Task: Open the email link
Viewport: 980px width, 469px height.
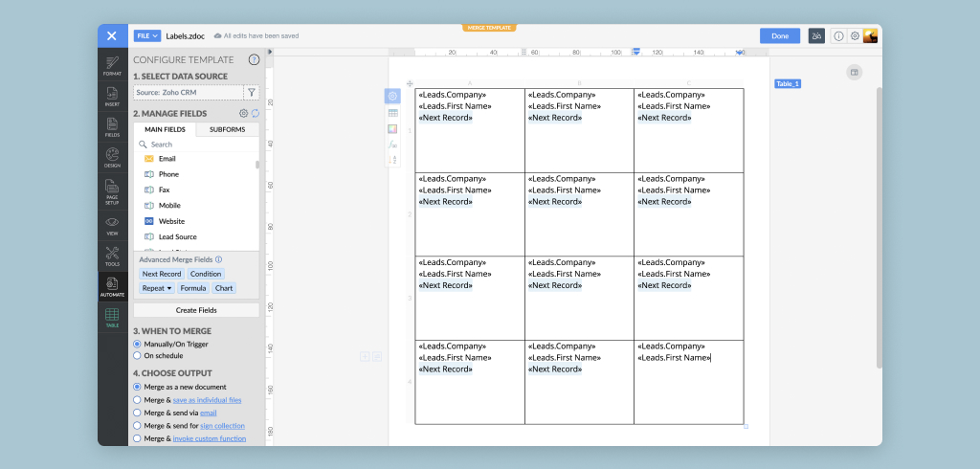Action: coord(208,413)
